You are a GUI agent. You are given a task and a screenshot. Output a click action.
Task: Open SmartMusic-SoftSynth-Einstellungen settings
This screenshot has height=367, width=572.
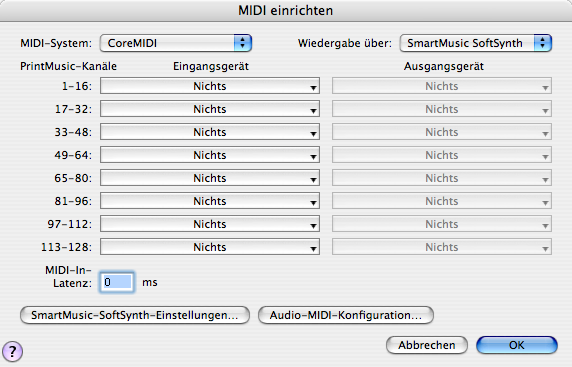pos(135,315)
